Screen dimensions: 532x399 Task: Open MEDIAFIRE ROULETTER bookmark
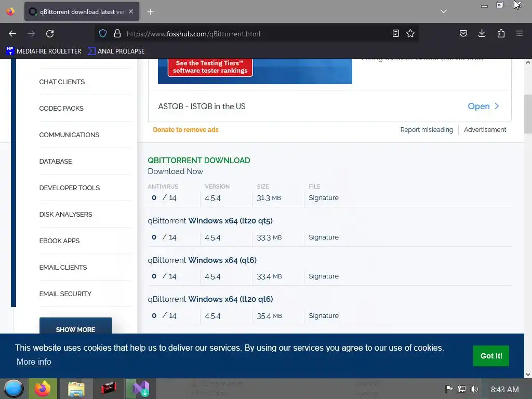(x=44, y=51)
